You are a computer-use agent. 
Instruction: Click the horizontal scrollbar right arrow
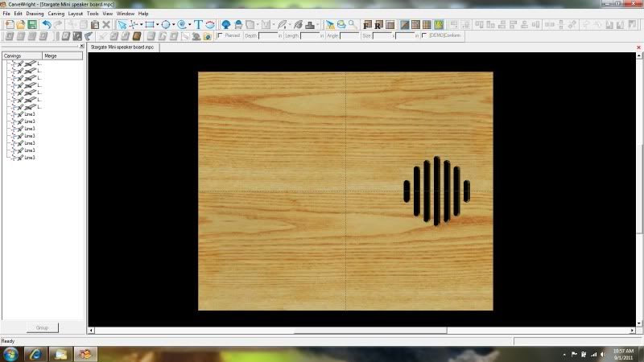(x=633, y=330)
